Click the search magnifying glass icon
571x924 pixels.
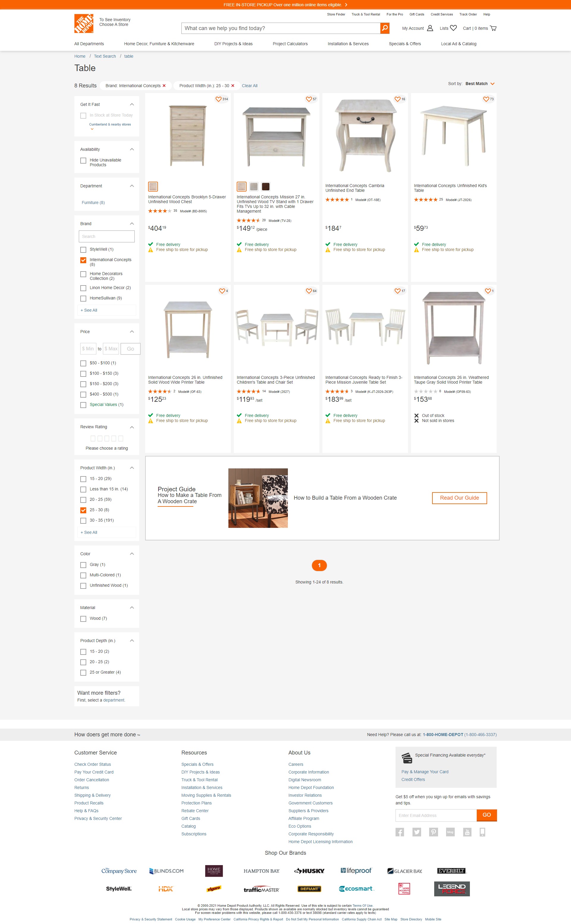coord(385,28)
